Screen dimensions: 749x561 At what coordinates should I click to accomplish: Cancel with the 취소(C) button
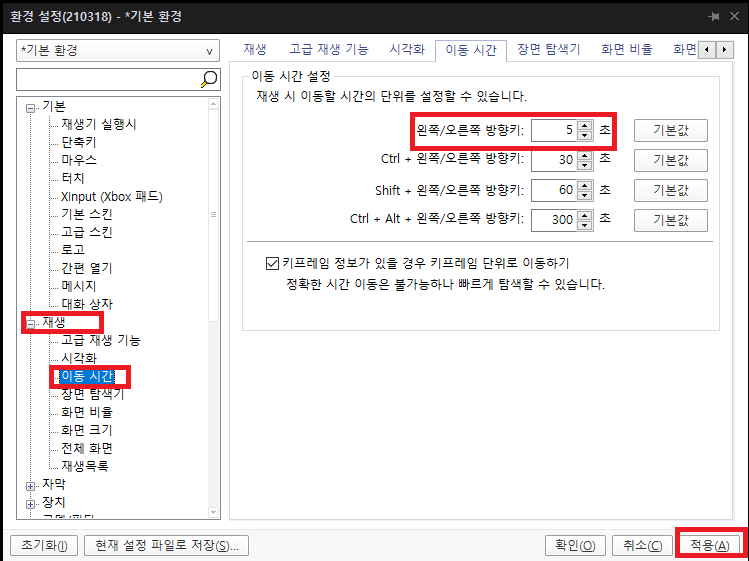(x=642, y=545)
